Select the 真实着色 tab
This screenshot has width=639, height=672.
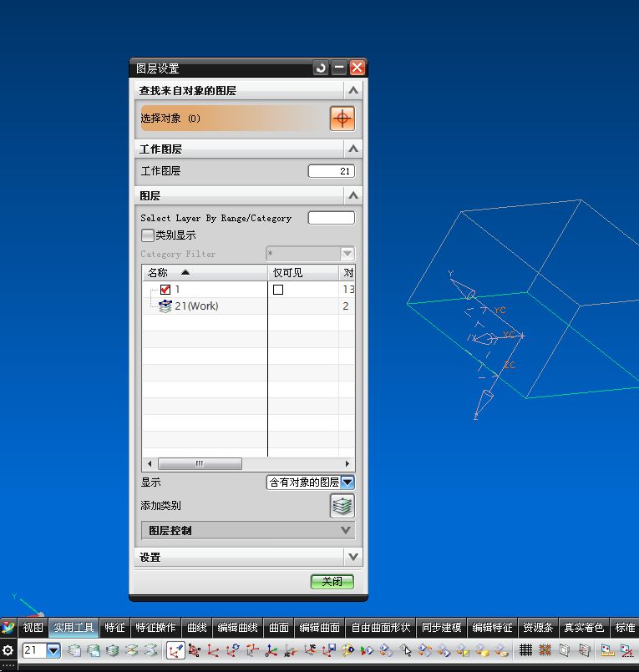pos(584,628)
